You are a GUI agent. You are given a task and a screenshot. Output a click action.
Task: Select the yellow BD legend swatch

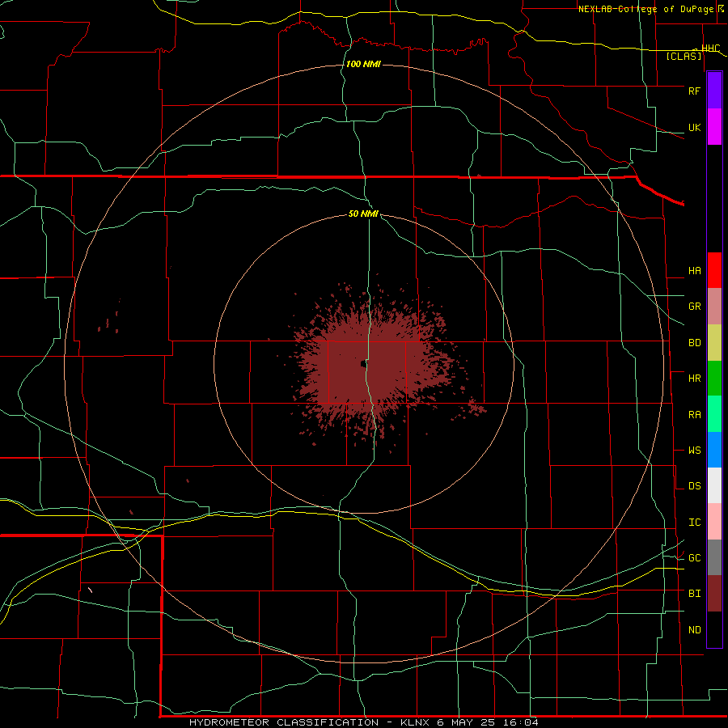tap(714, 343)
